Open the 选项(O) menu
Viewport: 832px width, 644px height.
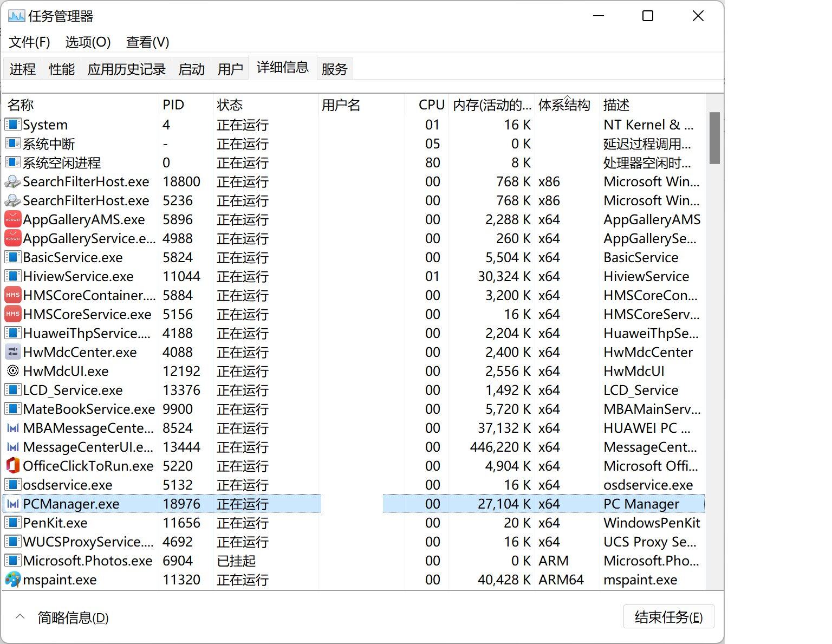point(88,42)
